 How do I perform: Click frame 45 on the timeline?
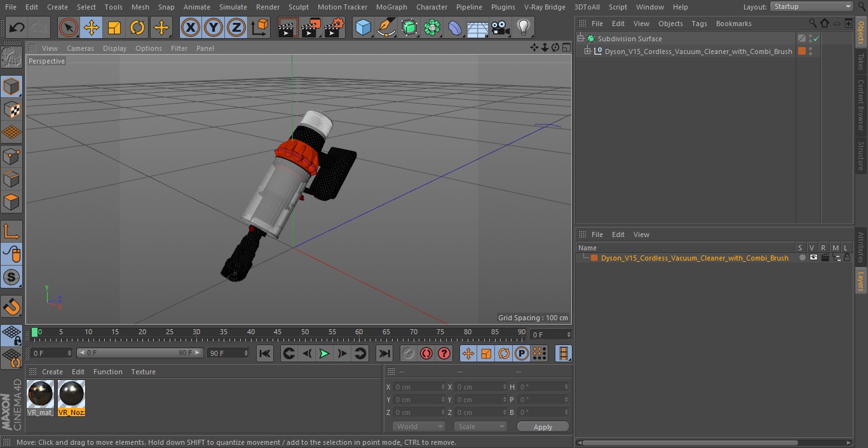(278, 332)
